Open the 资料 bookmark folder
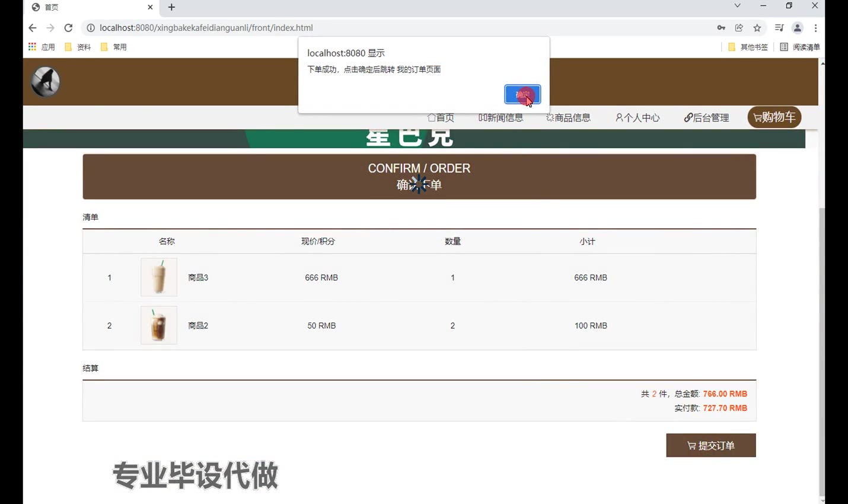848x504 pixels. coord(78,47)
